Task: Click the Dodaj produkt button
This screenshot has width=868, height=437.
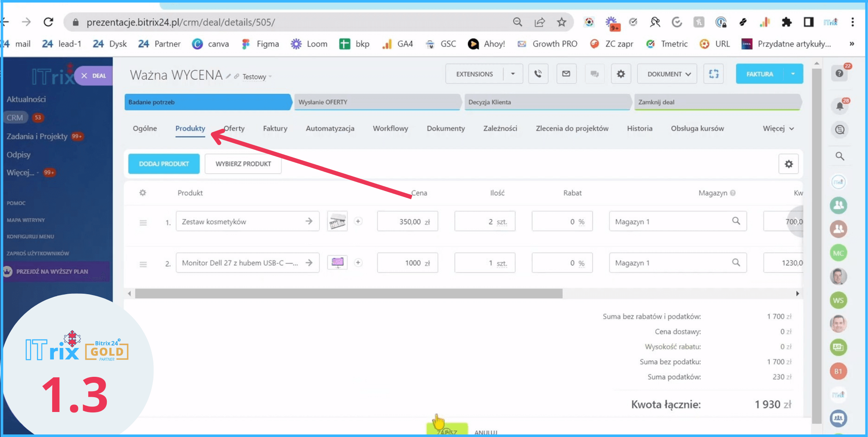Action: [x=164, y=164]
